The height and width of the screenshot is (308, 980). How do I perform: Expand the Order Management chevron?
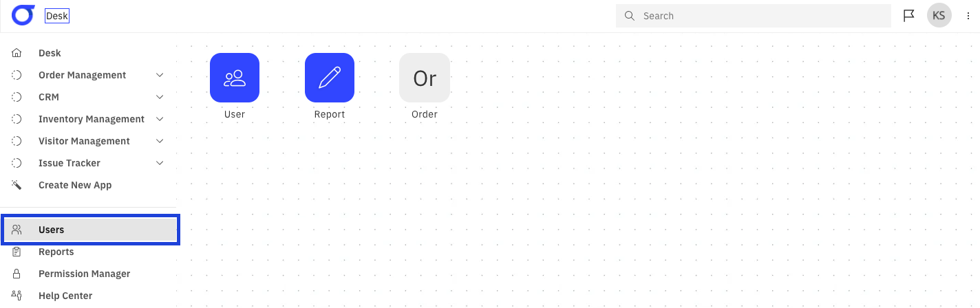[160, 75]
